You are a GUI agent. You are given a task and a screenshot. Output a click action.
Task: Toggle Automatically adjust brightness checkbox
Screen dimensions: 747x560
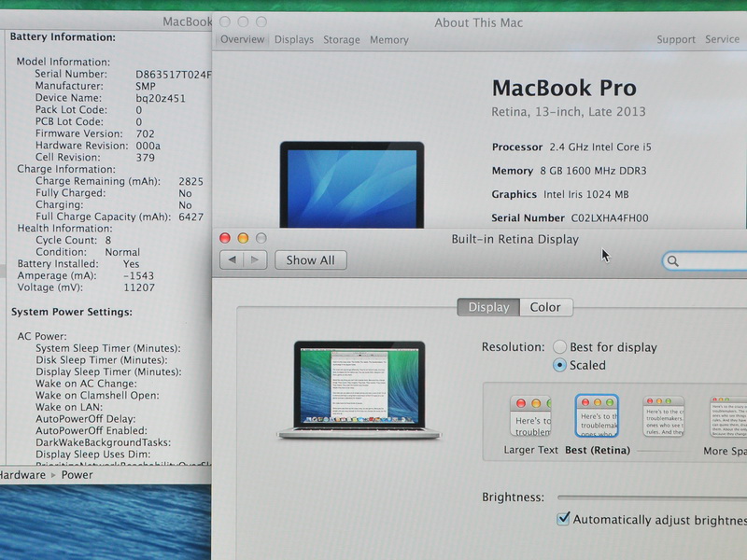(x=563, y=519)
